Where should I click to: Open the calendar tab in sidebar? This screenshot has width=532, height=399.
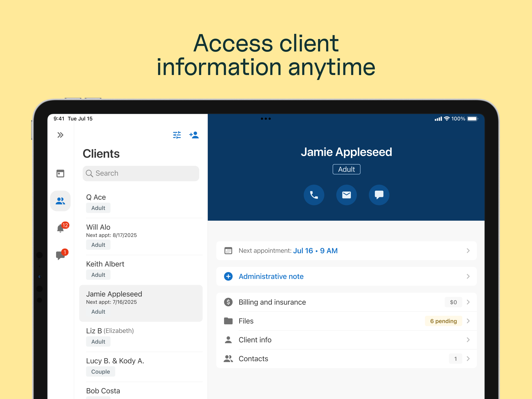[x=60, y=173]
